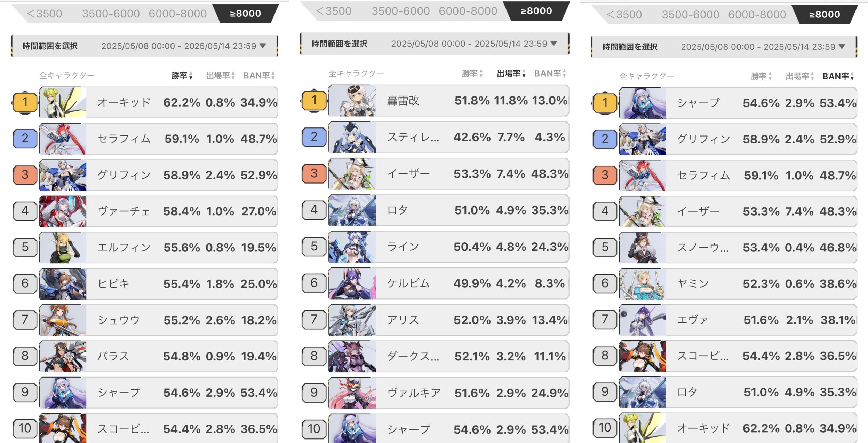Open the スノーウ… character row
Image resolution: width=868 pixels, height=443 pixels.
click(760, 248)
